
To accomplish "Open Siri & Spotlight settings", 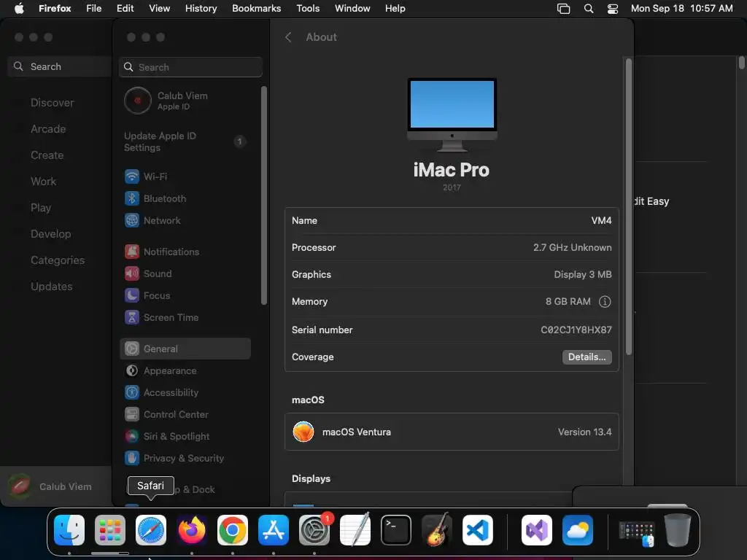I will pos(185,436).
